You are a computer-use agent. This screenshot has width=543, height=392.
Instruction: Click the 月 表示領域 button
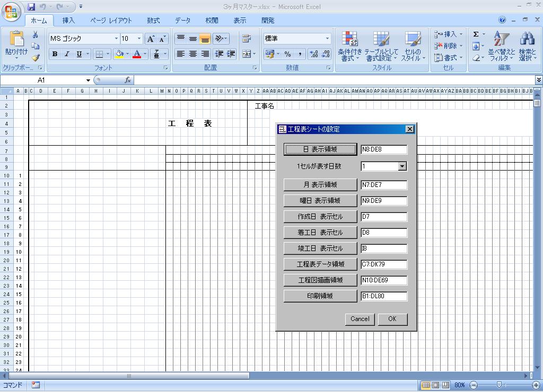320,185
